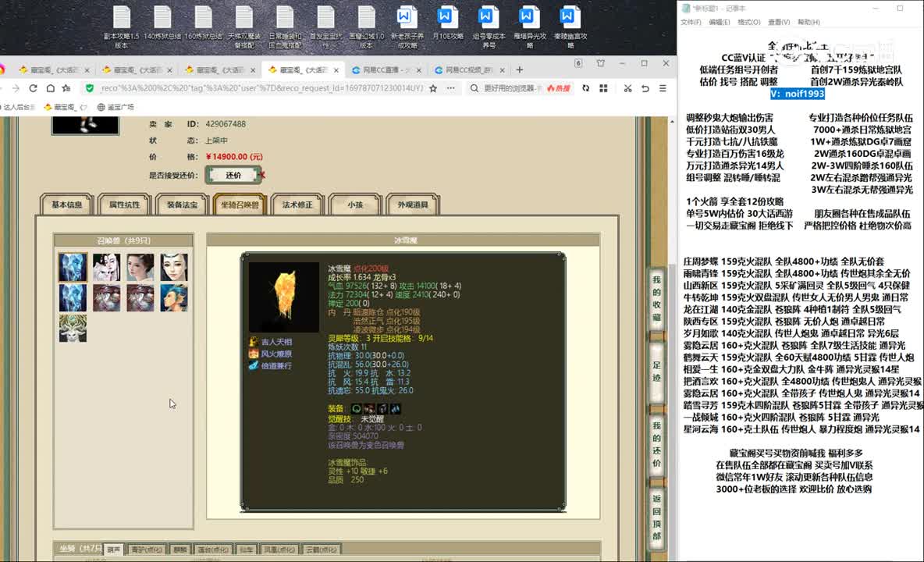Open the 装备法宝 tab
924x562 pixels.
coord(182,205)
